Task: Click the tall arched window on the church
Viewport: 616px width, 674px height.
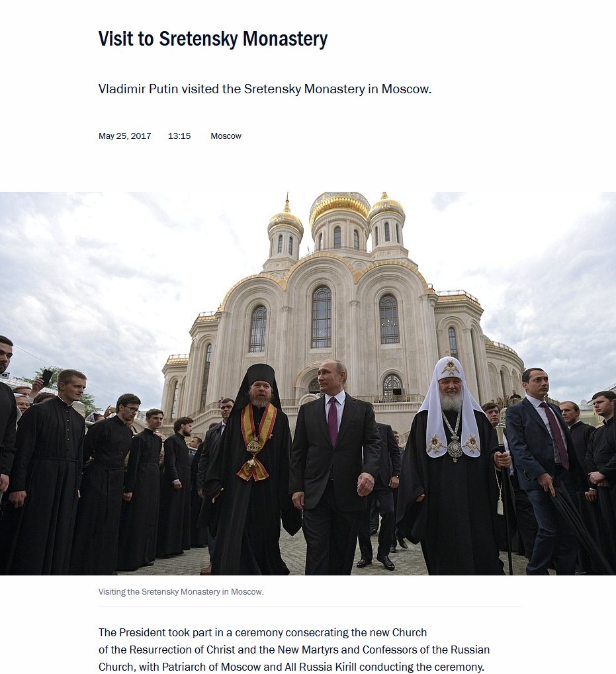Action: pos(321,317)
